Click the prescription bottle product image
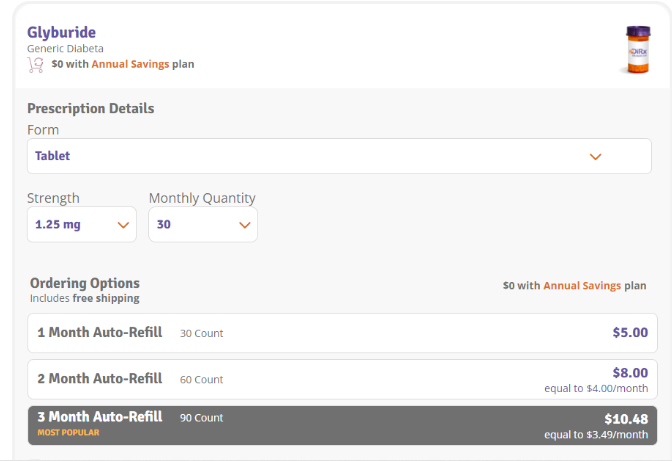This screenshot has height=461, width=672. 636,49
